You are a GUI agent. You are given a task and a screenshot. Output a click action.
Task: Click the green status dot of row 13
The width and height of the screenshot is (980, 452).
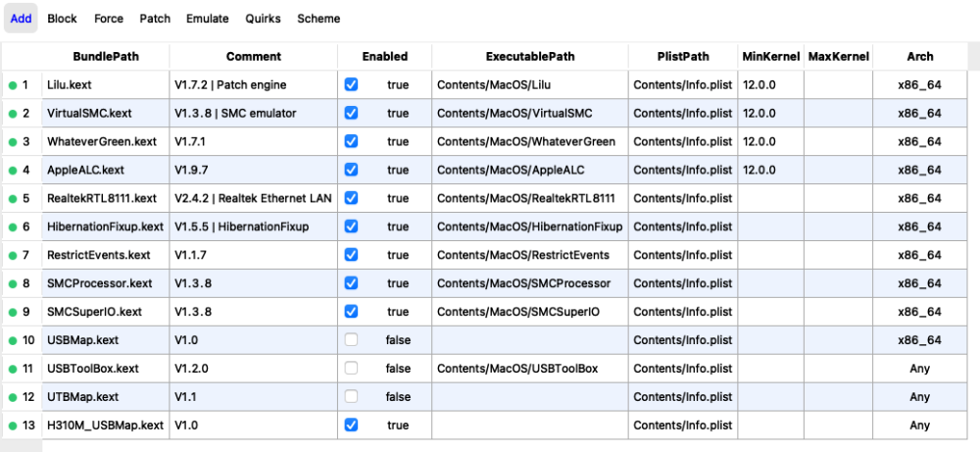(13, 426)
